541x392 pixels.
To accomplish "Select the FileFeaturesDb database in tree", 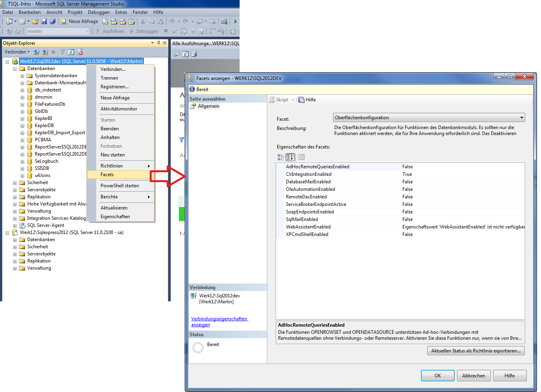I will [50, 104].
